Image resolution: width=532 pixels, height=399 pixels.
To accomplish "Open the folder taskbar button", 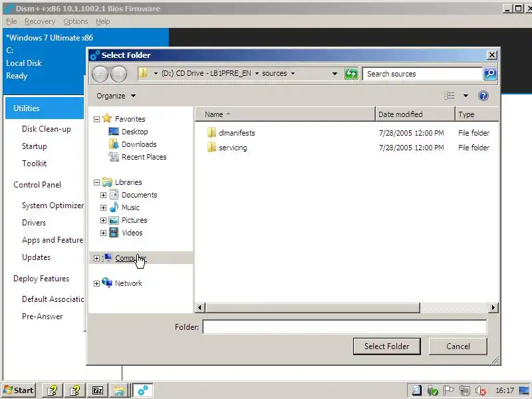I will pos(119,390).
